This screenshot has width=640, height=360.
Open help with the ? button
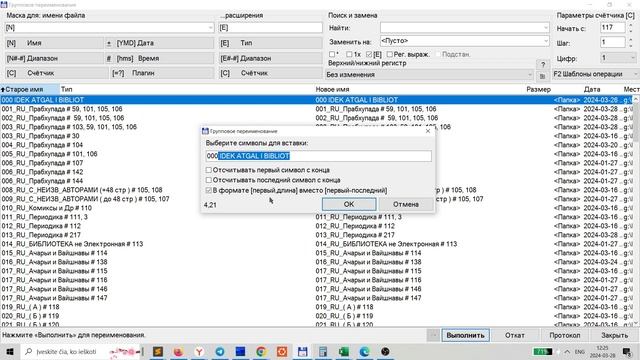point(542,64)
